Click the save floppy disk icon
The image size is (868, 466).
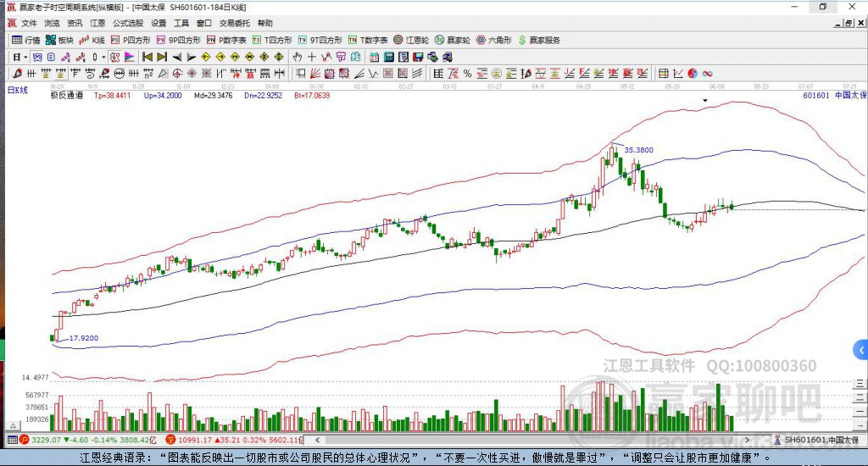point(418,57)
